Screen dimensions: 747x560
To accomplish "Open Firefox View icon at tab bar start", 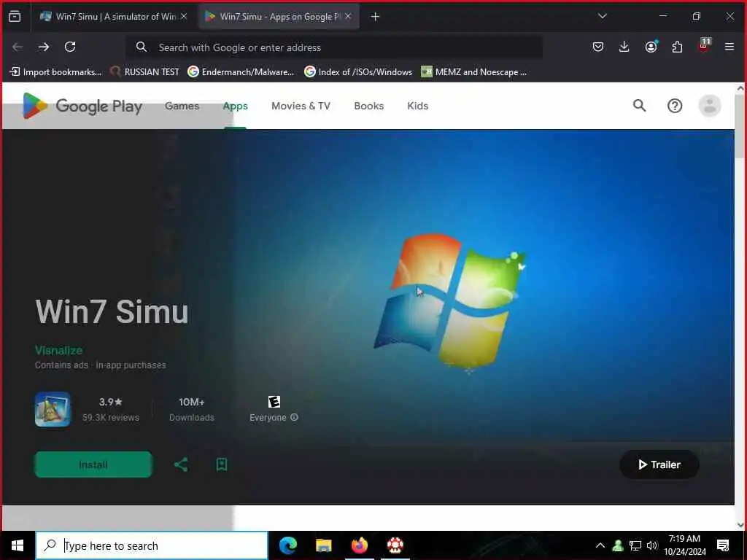I will tap(15, 16).
